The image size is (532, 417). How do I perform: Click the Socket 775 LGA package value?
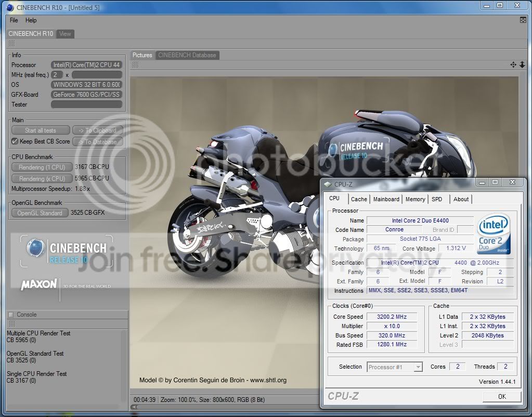tap(420, 239)
